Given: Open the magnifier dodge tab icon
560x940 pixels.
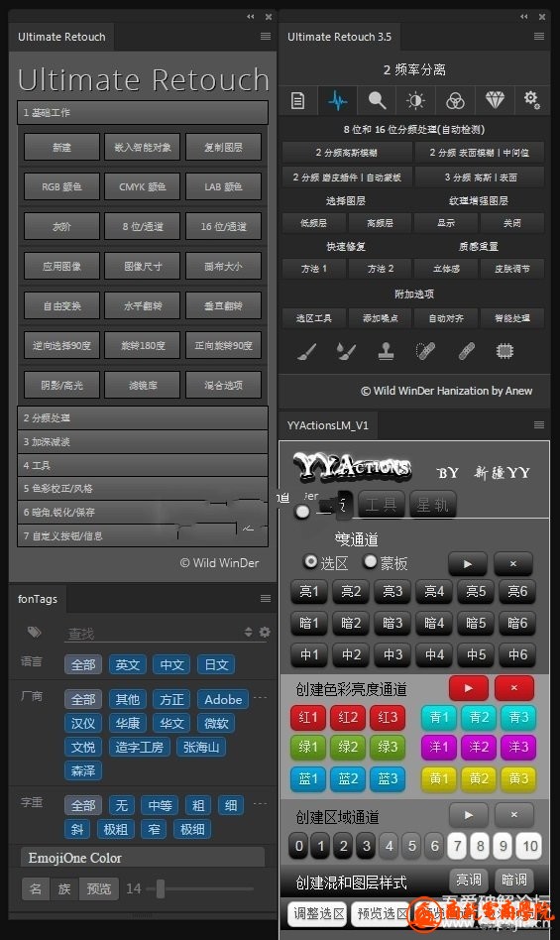Looking at the screenshot, I should 377,100.
